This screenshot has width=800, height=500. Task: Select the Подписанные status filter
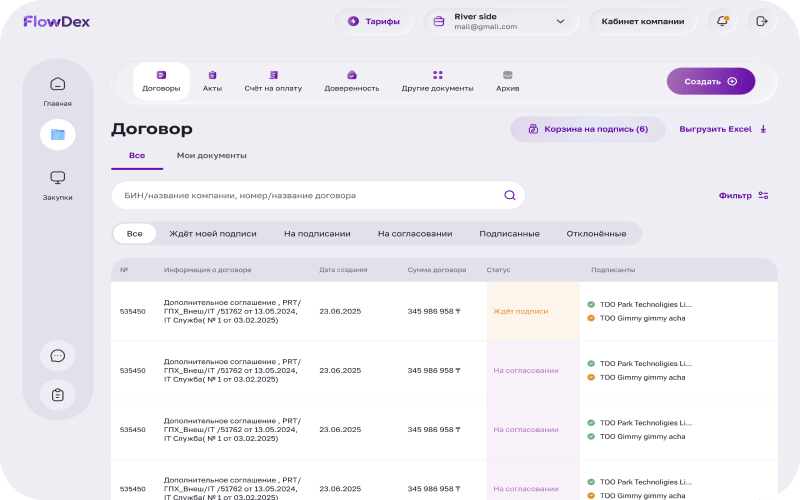[x=509, y=233]
